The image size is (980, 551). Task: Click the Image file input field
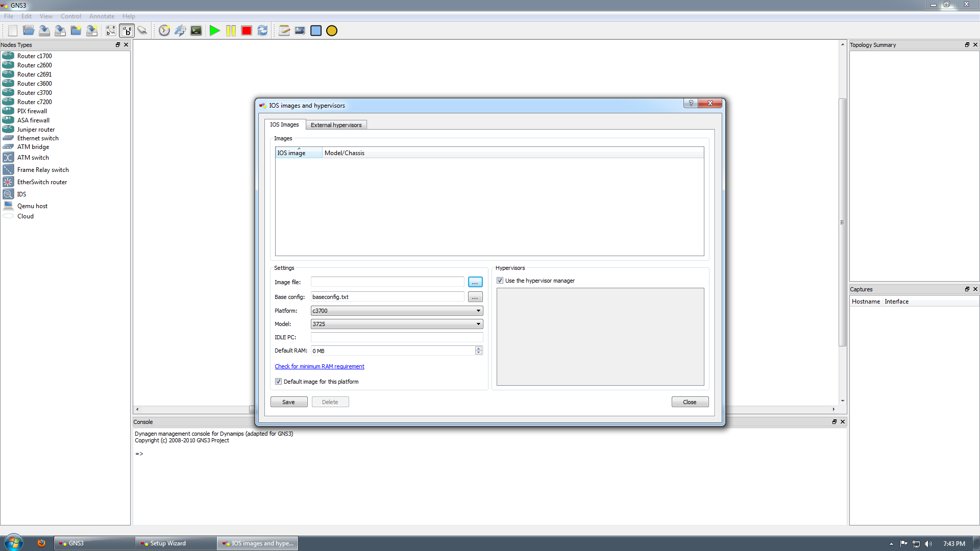click(x=387, y=282)
